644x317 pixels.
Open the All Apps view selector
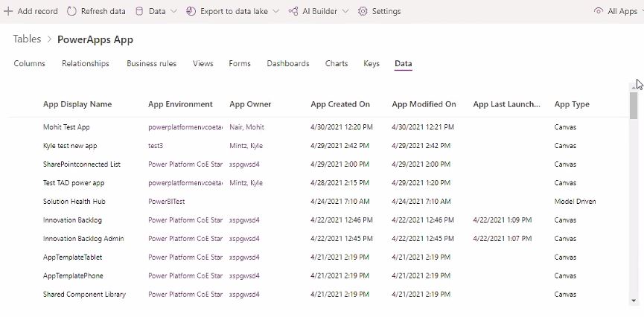click(622, 11)
